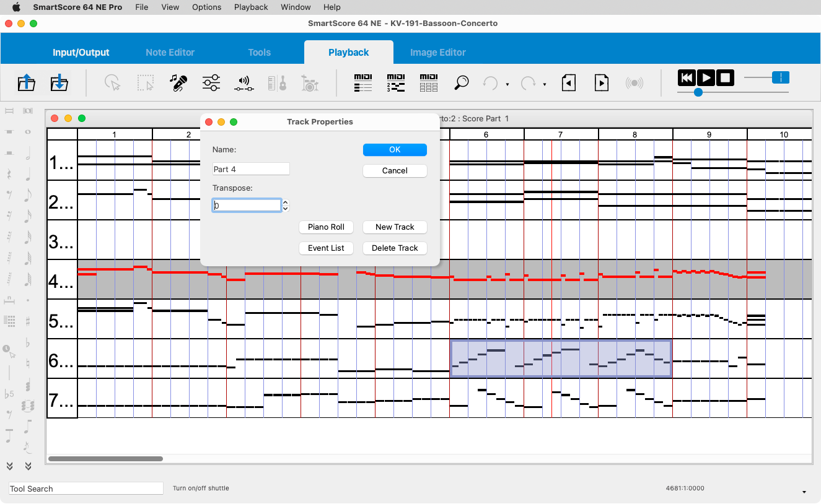The image size is (821, 504).
Task: Open the undo history dropdown arrow
Action: click(x=507, y=84)
